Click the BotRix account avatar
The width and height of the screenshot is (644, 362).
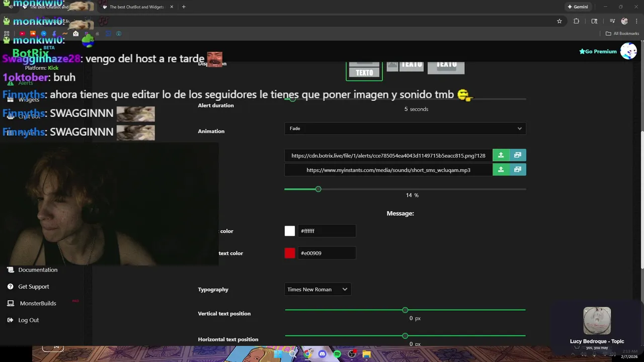click(x=628, y=51)
